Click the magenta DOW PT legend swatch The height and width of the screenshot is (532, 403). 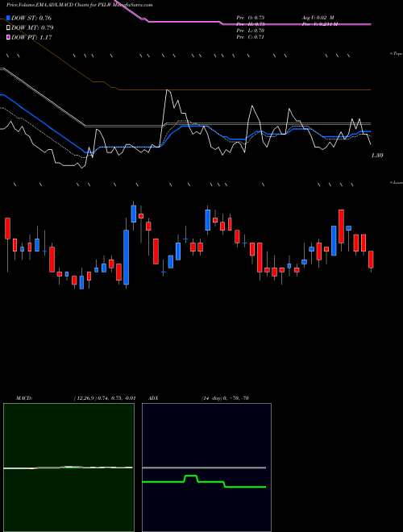coord(9,37)
